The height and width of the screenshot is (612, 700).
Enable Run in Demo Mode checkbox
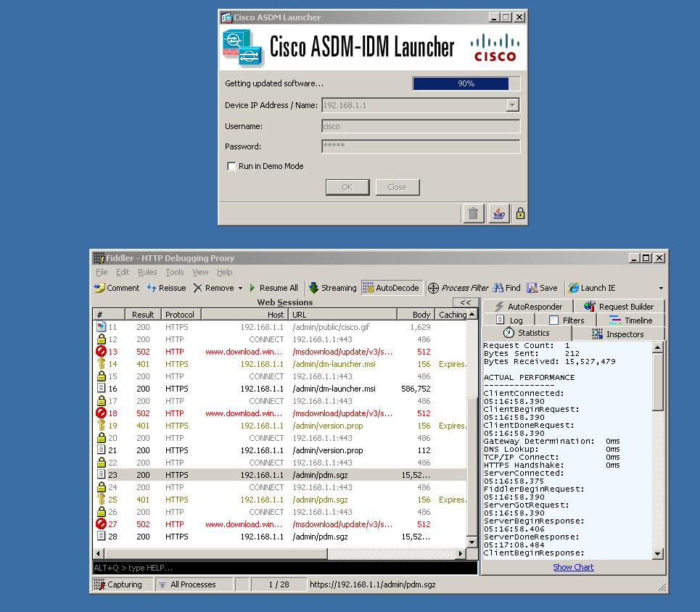[231, 166]
